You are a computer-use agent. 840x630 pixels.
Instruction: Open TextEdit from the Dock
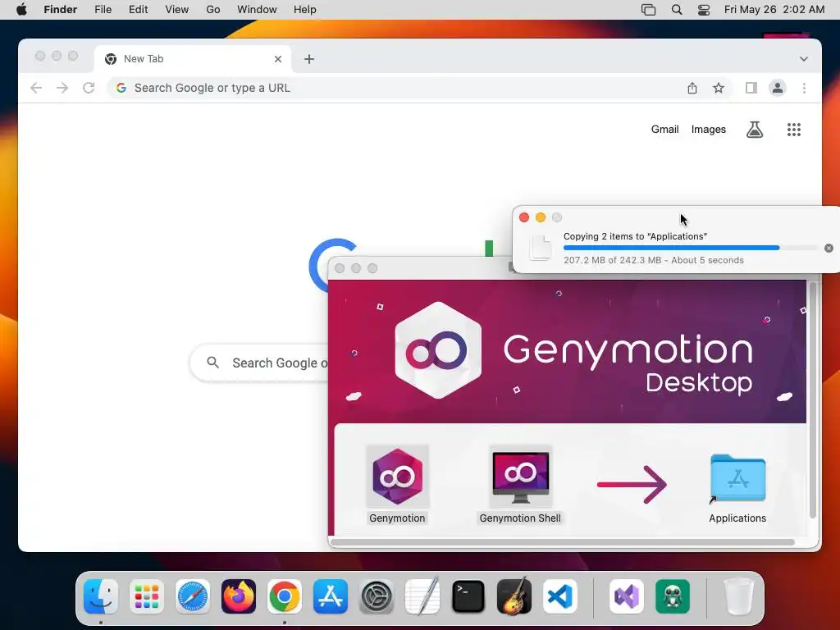coord(422,596)
